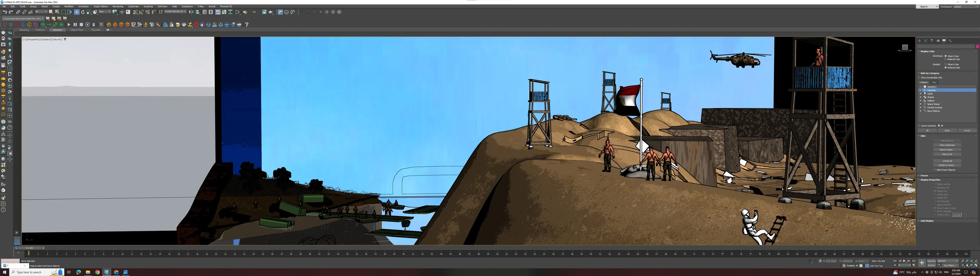Screen dimensions: 980x276
Task: Click the Unhide All button
Action: [947, 161]
